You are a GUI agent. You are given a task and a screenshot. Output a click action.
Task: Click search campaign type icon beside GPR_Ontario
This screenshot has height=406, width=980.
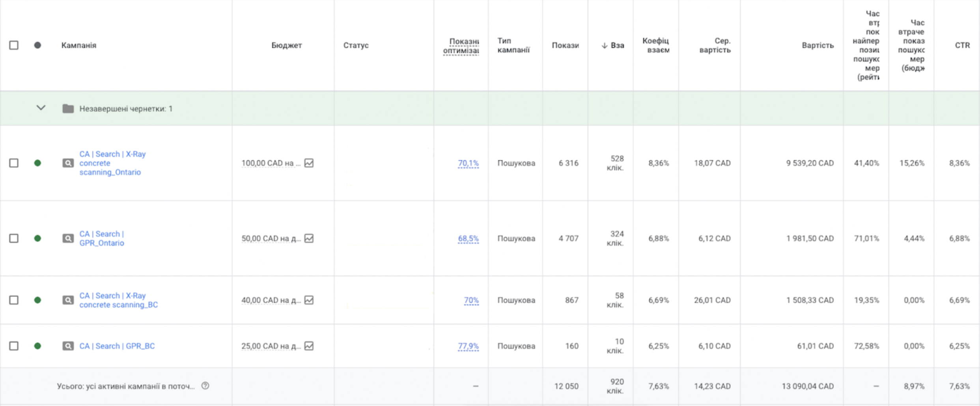[68, 238]
